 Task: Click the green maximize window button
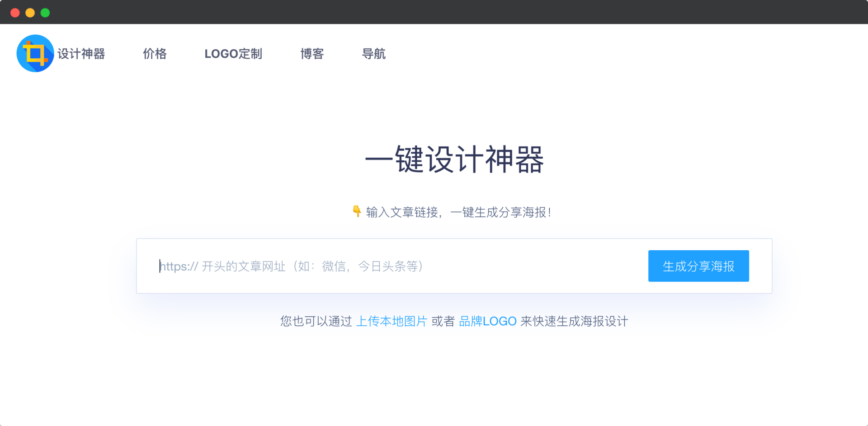point(45,13)
